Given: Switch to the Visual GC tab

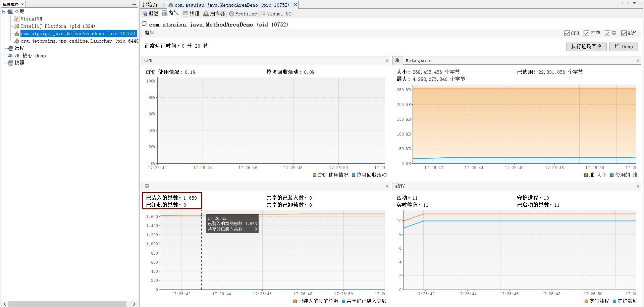Looking at the screenshot, I should [x=276, y=14].
